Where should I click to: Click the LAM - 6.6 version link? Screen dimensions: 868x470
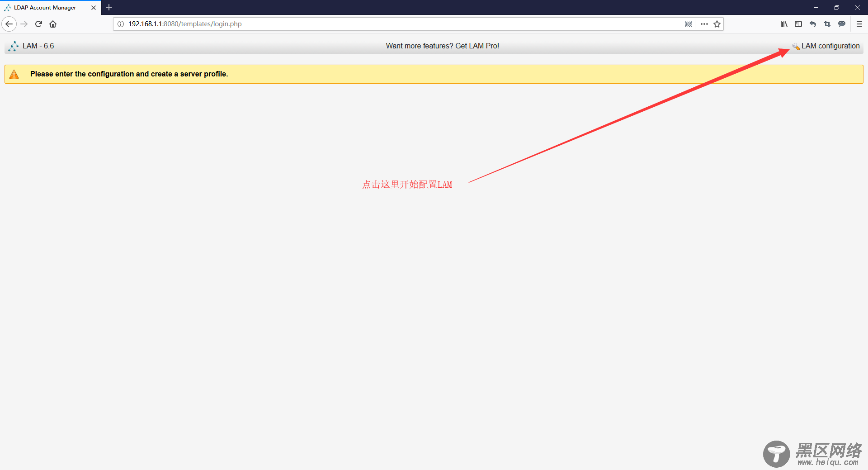[38, 46]
